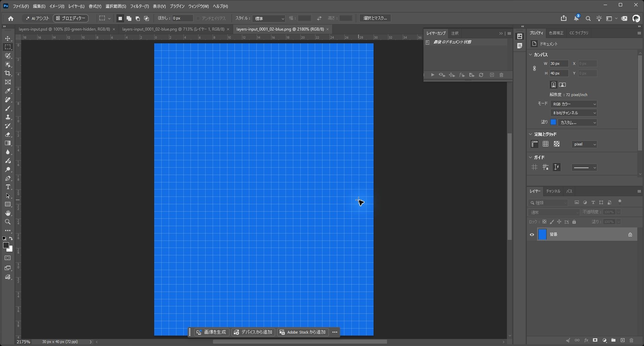The image size is (644, 346).
Task: Collapse the カンバス section
Action: pyautogui.click(x=531, y=55)
